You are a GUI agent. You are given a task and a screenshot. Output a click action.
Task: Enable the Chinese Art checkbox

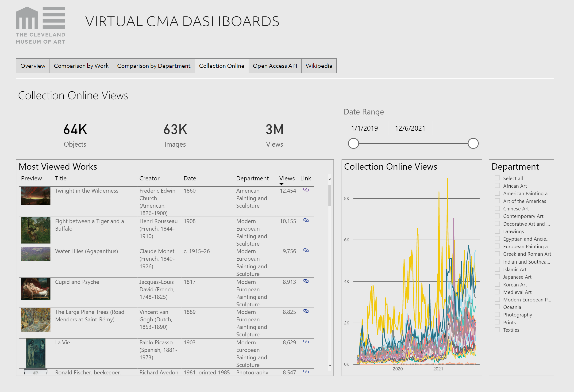click(497, 209)
